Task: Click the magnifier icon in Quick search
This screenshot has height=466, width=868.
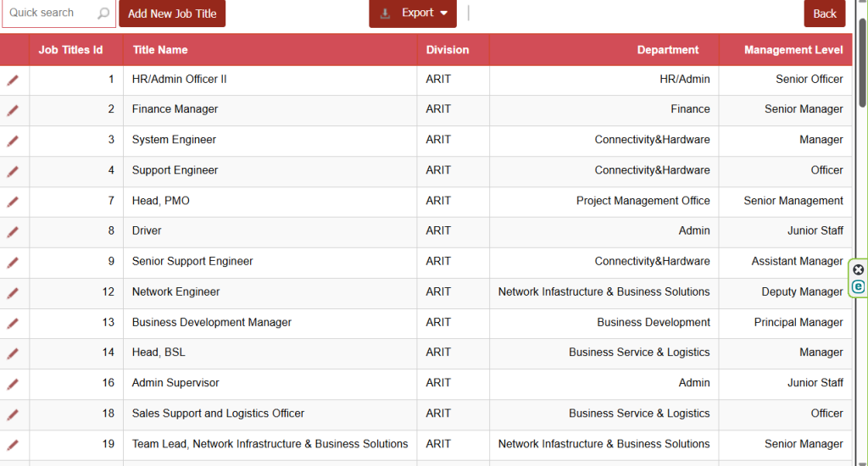Action: (x=103, y=14)
